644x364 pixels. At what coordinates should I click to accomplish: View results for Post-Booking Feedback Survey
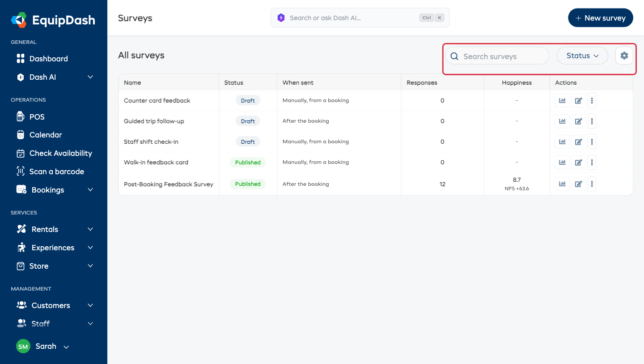[x=562, y=184]
